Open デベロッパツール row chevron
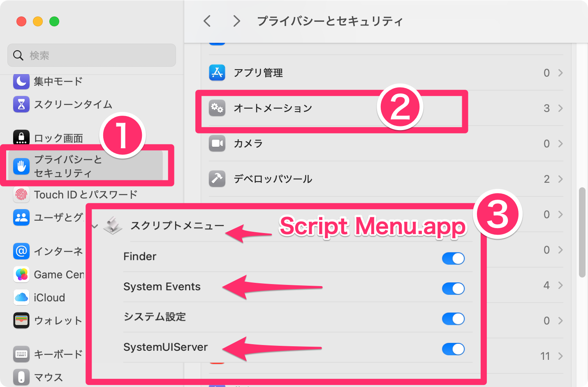The height and width of the screenshot is (387, 588). tap(560, 179)
